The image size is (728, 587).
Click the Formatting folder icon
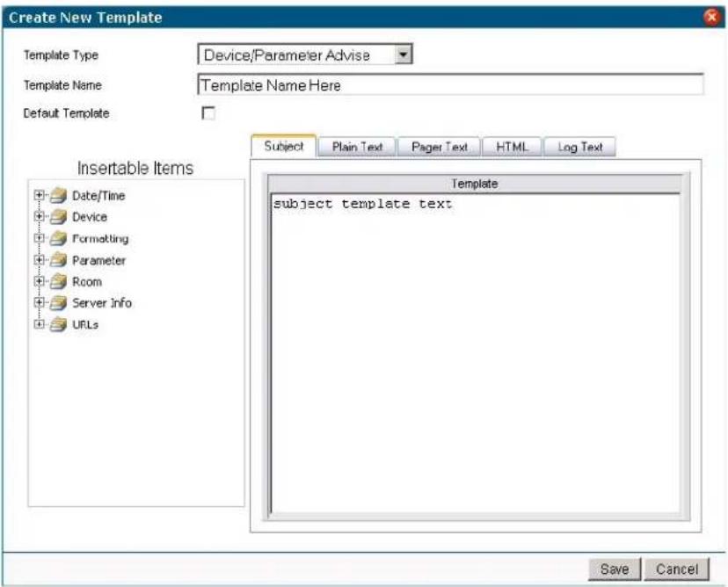(x=59, y=238)
